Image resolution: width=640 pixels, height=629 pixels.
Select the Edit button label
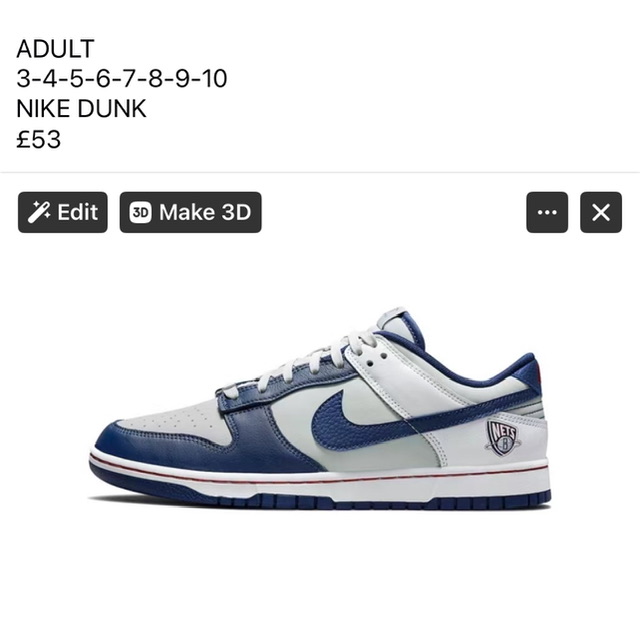pos(78,212)
